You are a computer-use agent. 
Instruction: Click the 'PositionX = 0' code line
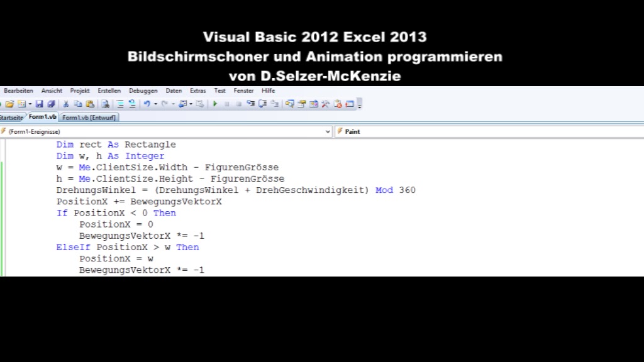click(116, 224)
